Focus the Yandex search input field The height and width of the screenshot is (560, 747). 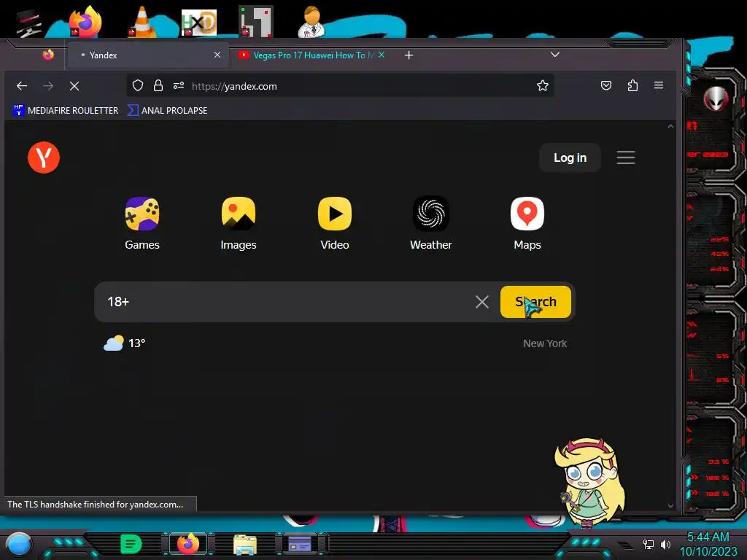[286, 301]
